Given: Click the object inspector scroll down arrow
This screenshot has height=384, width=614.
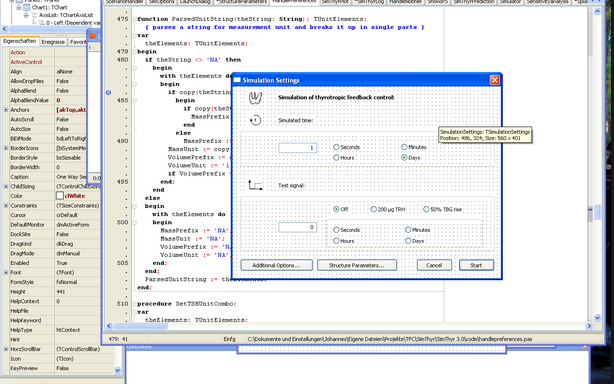Looking at the screenshot, I should [117, 370].
